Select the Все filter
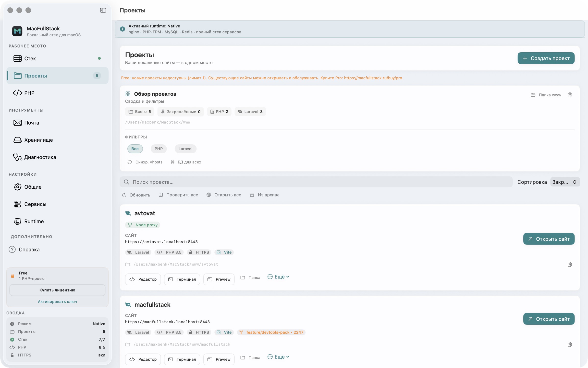588x368 pixels. [135, 149]
